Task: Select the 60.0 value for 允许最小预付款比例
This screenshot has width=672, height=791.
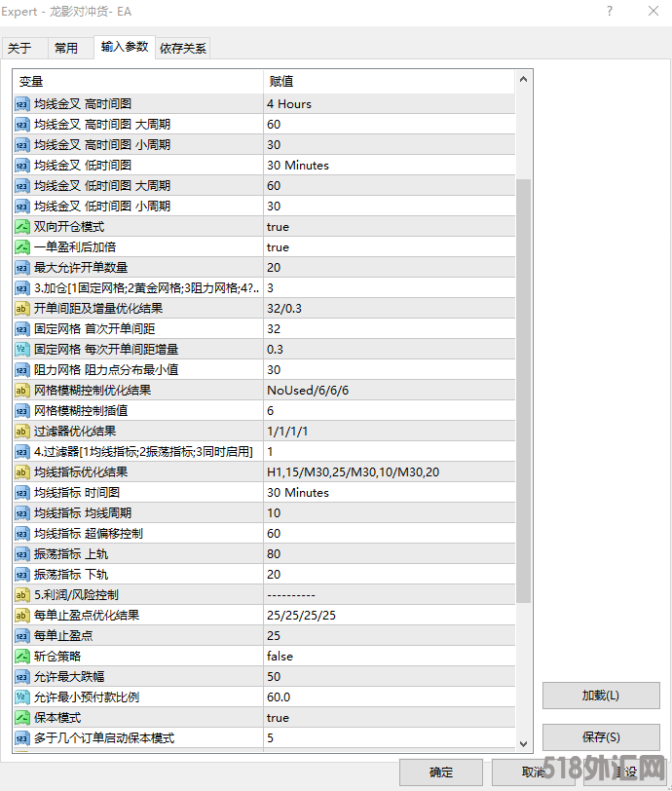Action: click(x=389, y=697)
